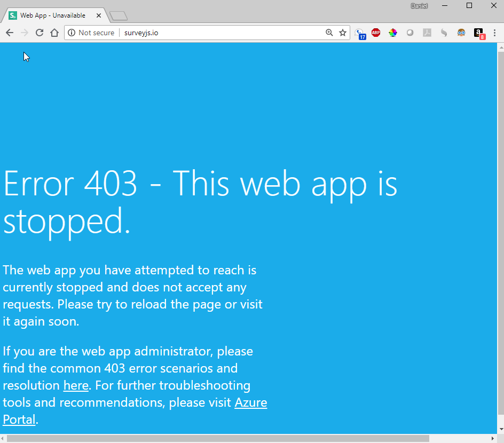Click the scroll left arrow
This screenshot has height=443, width=504.
pos(3,439)
